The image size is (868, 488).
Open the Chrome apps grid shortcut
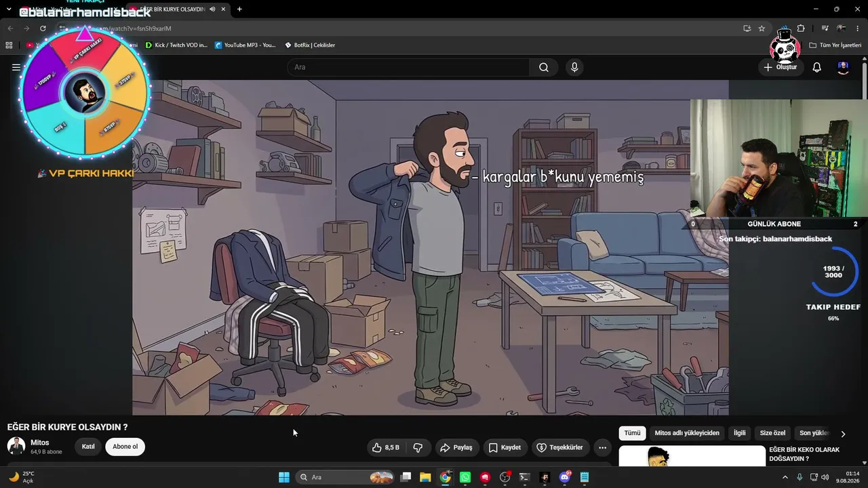[x=9, y=45]
